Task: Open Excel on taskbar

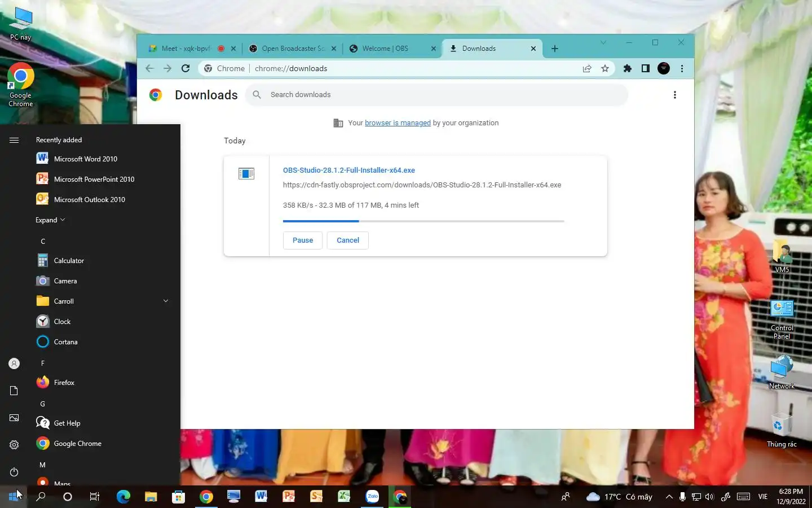Action: 344,497
